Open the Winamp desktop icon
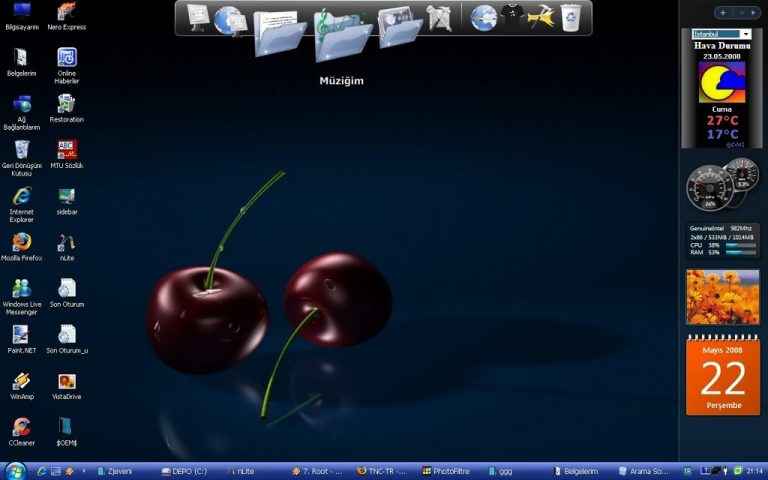The width and height of the screenshot is (768, 480). coord(21,381)
